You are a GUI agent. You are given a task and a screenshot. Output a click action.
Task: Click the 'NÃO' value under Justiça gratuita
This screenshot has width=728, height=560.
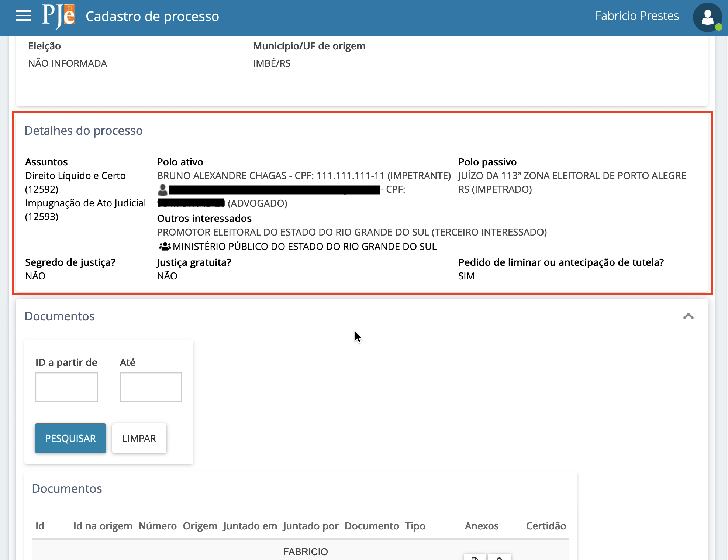[167, 276]
